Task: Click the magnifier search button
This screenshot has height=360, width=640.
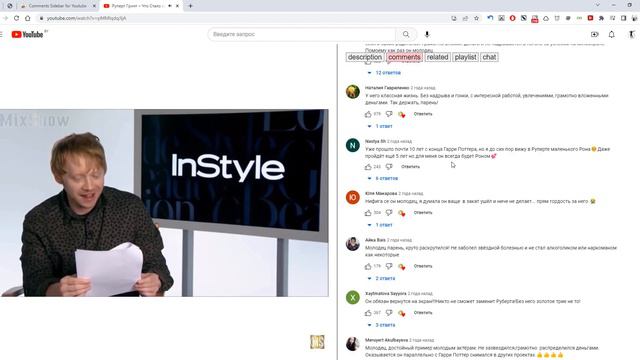Action: point(406,35)
